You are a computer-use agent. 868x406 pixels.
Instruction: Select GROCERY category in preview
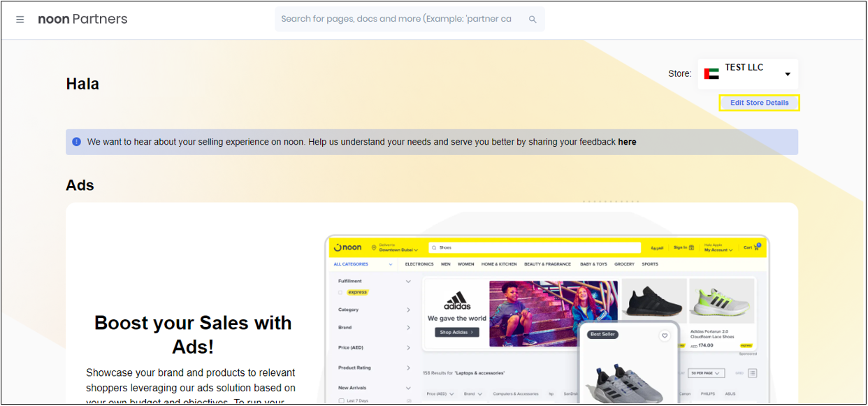[624, 264]
